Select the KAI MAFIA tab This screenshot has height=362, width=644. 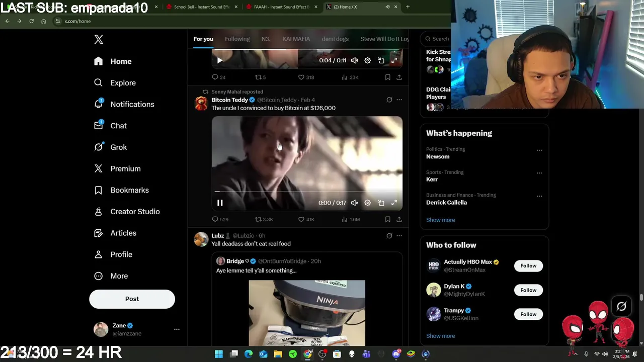[296, 39]
